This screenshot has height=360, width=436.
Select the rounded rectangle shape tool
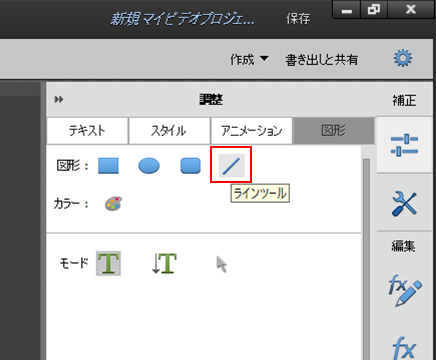coord(190,166)
